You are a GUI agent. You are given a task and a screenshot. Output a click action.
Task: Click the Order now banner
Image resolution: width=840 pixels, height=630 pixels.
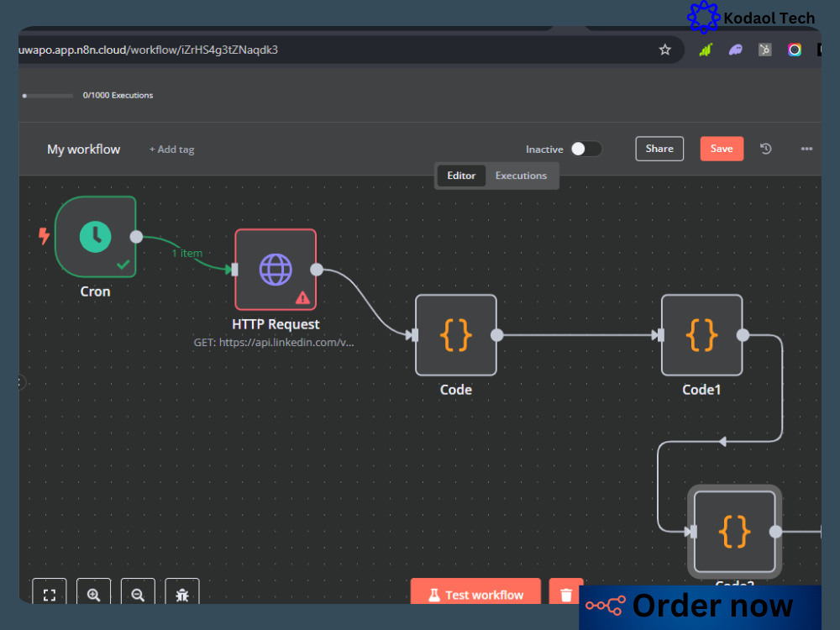701,606
